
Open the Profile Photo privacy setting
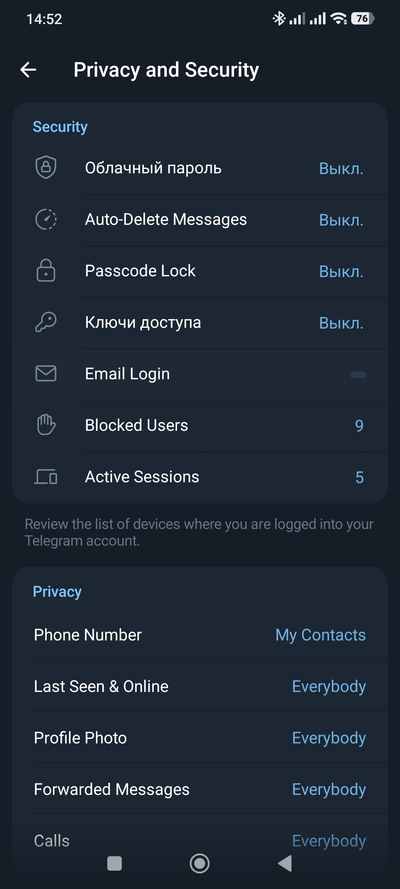coord(200,738)
